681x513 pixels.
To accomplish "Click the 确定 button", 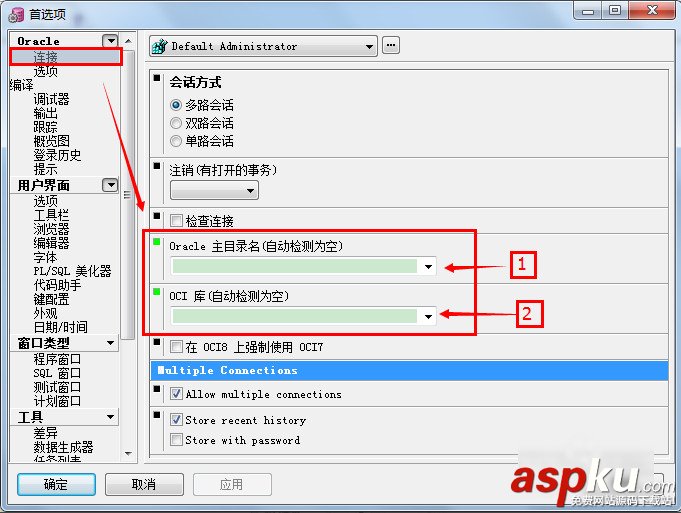I will pos(56,484).
